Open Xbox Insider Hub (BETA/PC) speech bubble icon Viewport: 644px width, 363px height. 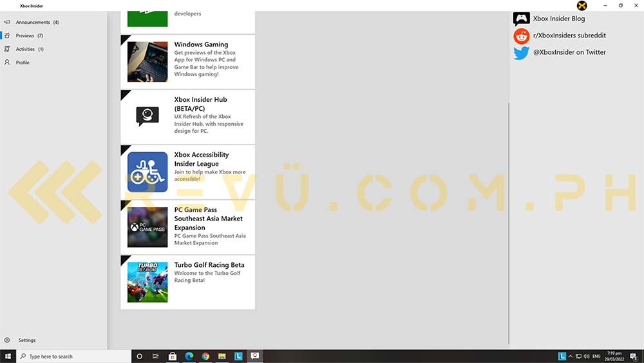[147, 116]
